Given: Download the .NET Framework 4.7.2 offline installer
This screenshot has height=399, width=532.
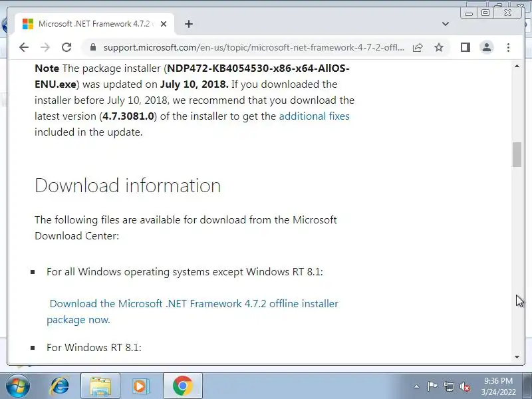Looking at the screenshot, I should [x=192, y=311].
